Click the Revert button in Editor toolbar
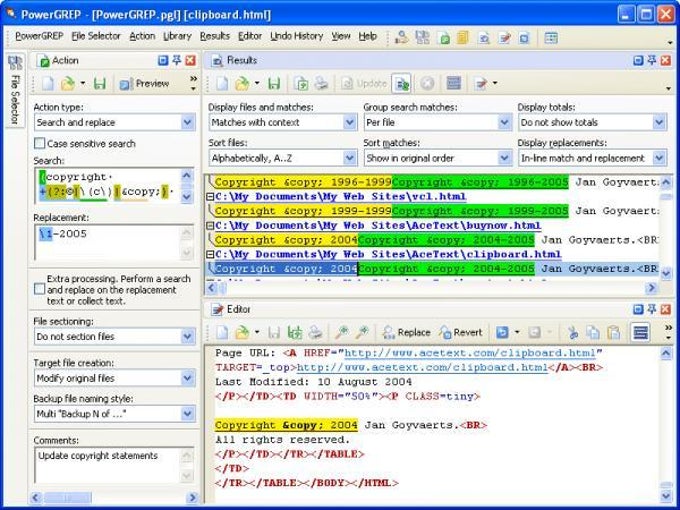 coord(461,333)
